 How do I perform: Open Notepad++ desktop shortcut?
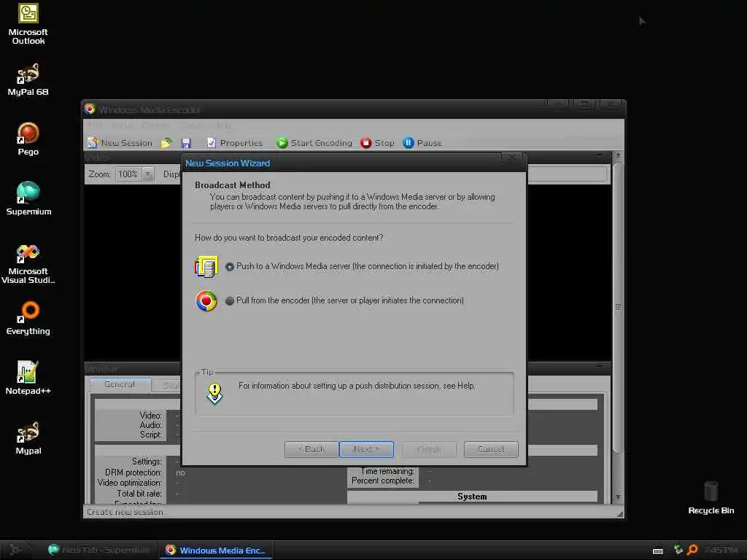coord(28,378)
